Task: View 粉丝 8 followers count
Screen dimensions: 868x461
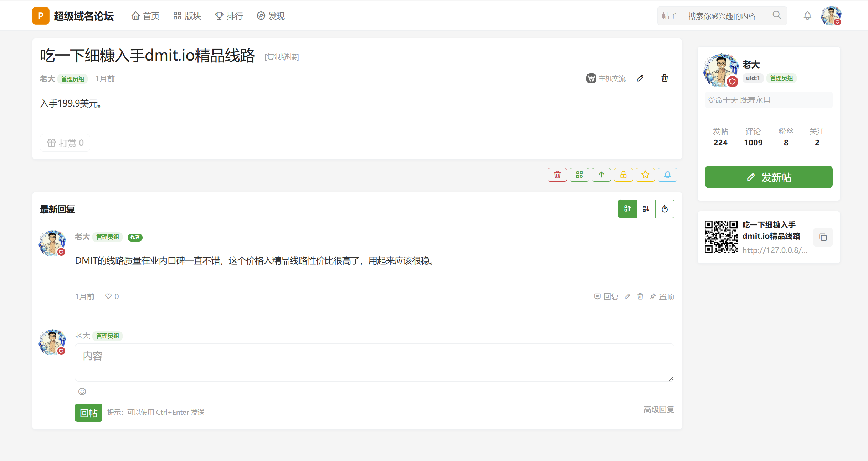Action: 786,137
